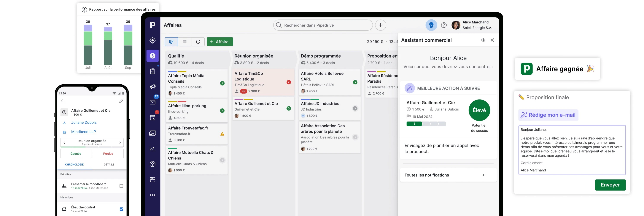Open Juliane Dubois contact link on phone
644x216 pixels.
pyautogui.click(x=84, y=122)
